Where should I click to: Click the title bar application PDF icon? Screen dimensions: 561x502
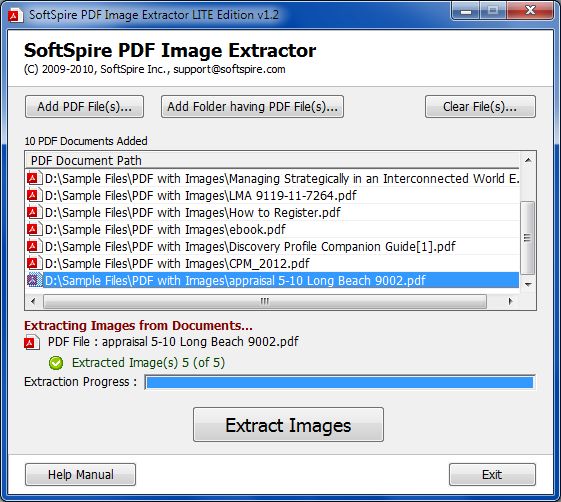point(15,15)
